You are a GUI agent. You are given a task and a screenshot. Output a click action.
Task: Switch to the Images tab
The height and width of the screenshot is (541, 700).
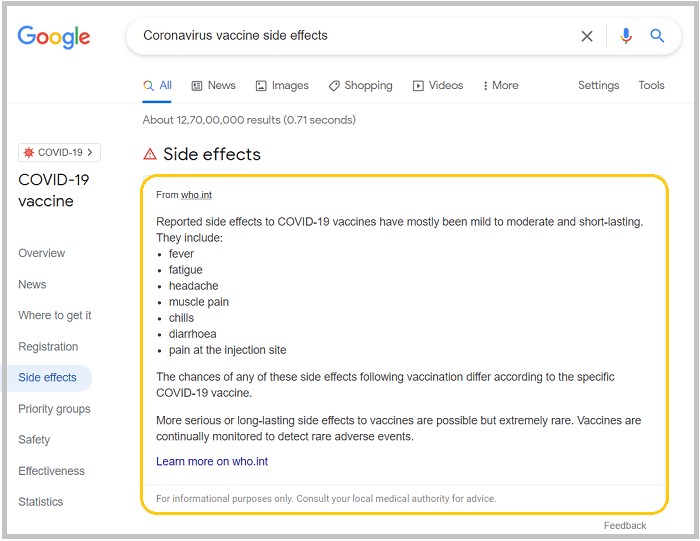pyautogui.click(x=282, y=86)
